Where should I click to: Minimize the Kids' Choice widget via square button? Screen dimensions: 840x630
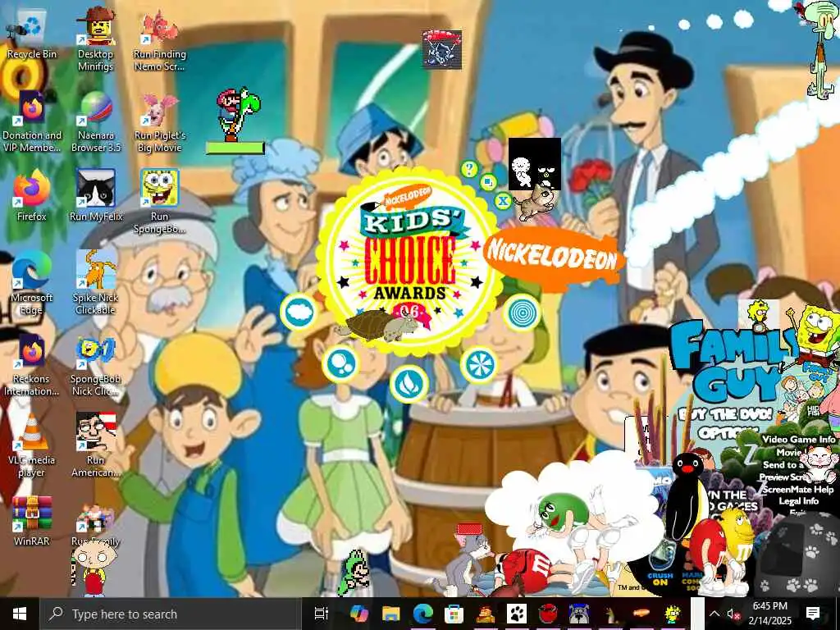pyautogui.click(x=488, y=182)
